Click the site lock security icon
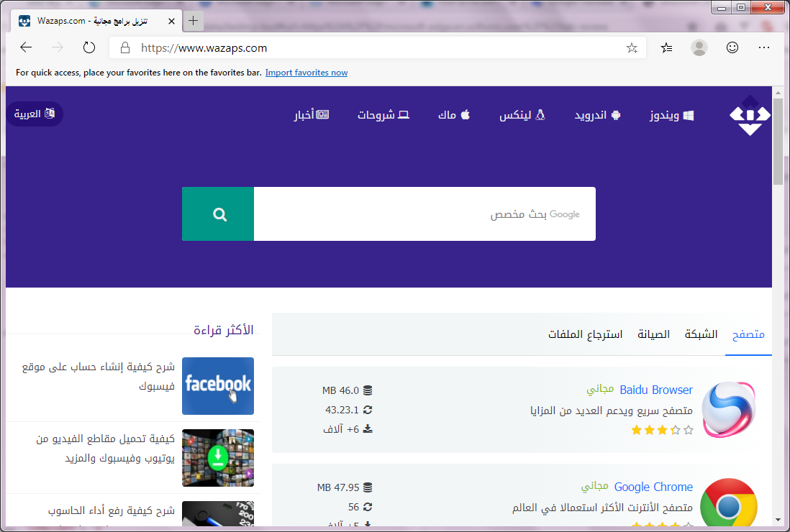 (125, 48)
